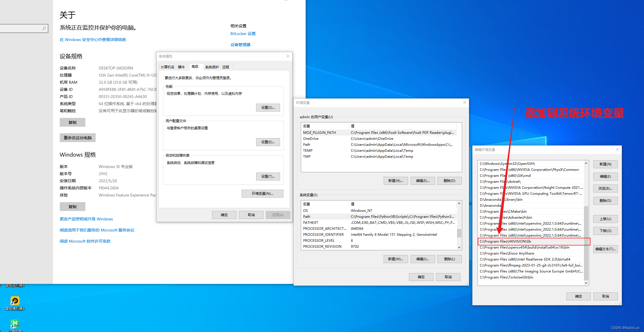Click 设置(E) under 用户配置文件
The image size is (644, 332).
tap(268, 142)
